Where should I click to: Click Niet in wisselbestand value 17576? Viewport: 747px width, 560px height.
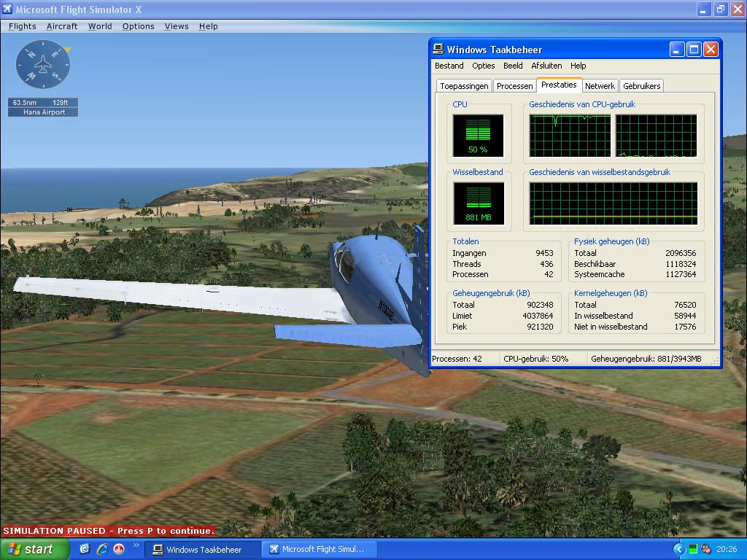coord(685,327)
